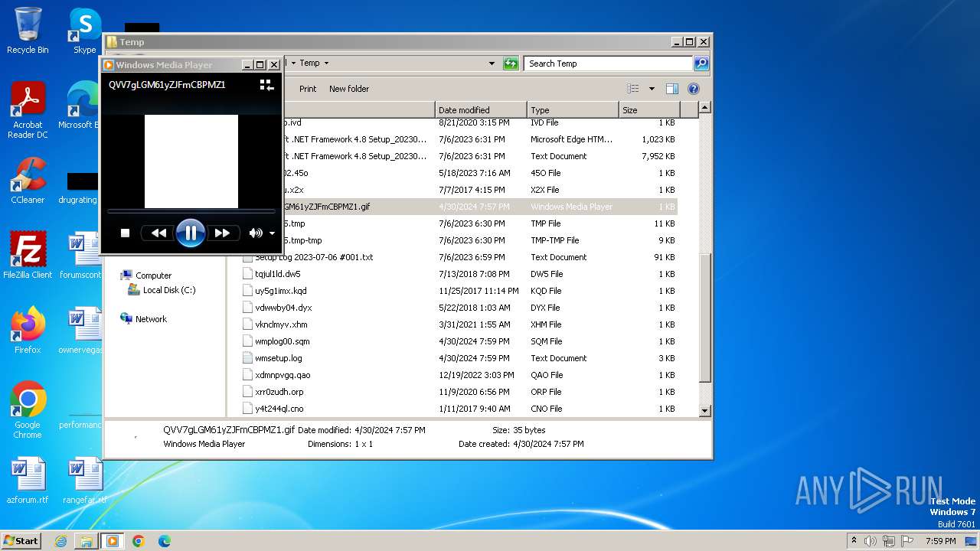Click the tray network icon
The width and height of the screenshot is (980, 551).
point(889,541)
